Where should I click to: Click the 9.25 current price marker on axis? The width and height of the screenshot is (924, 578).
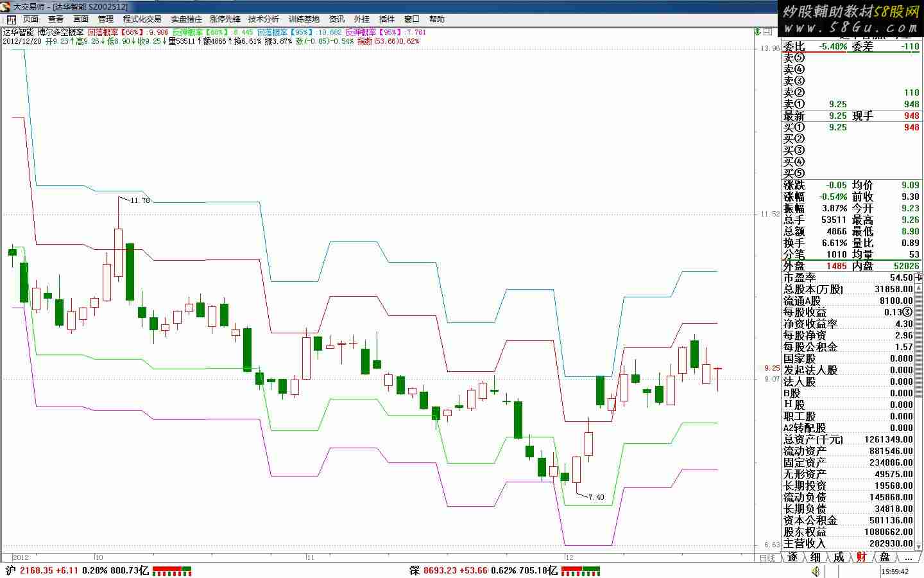(x=772, y=369)
